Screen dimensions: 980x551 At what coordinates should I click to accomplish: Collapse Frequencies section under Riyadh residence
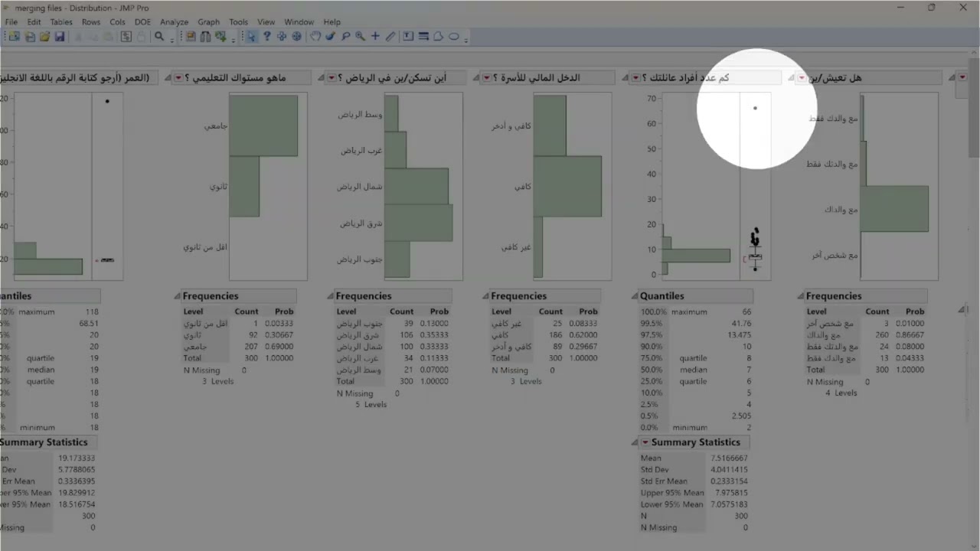pos(329,296)
